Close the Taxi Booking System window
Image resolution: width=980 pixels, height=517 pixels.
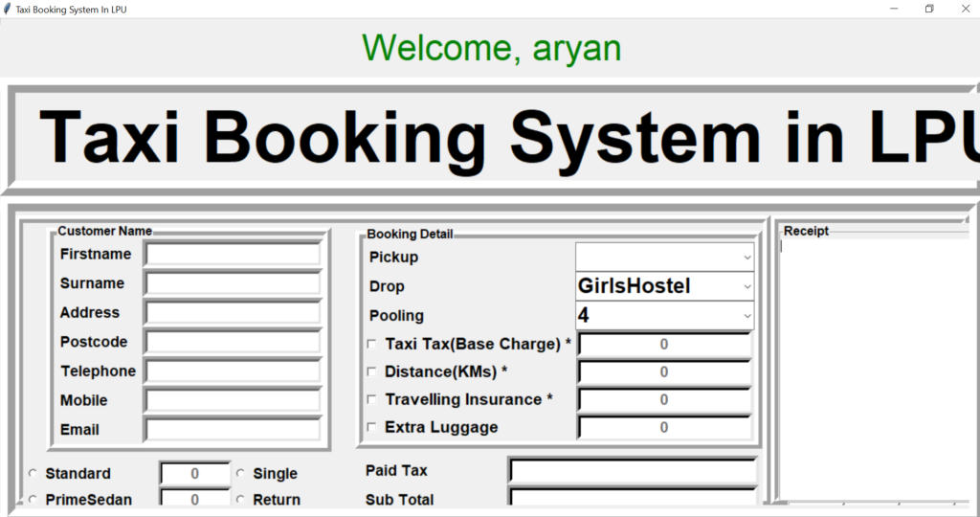pos(965,9)
